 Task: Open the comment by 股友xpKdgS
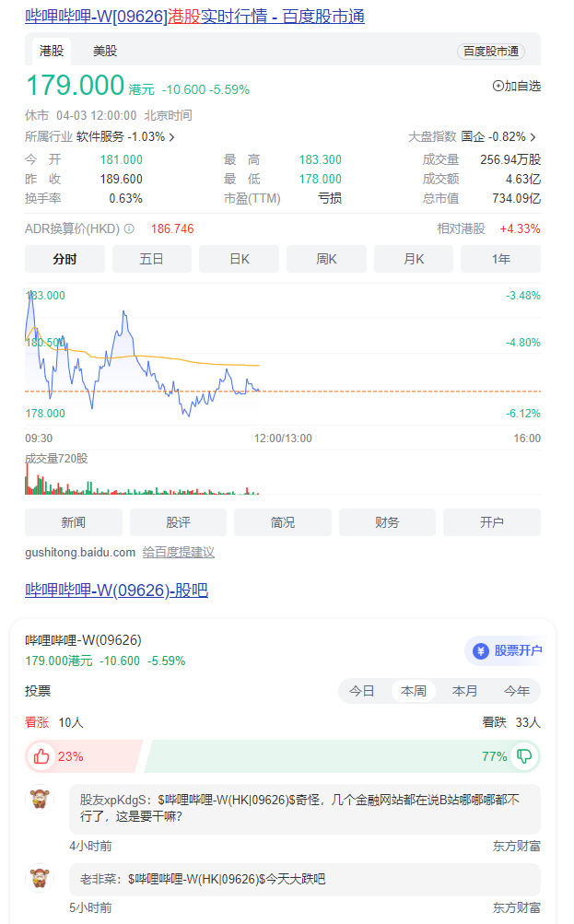(x=305, y=809)
